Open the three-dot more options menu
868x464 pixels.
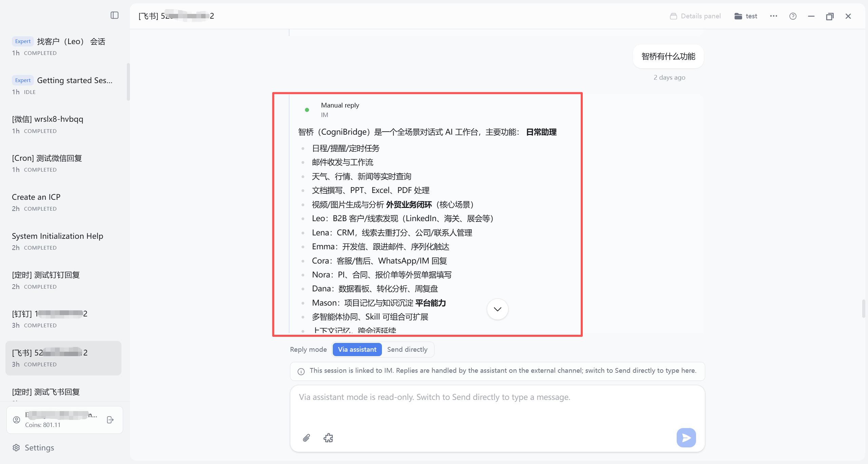point(773,16)
